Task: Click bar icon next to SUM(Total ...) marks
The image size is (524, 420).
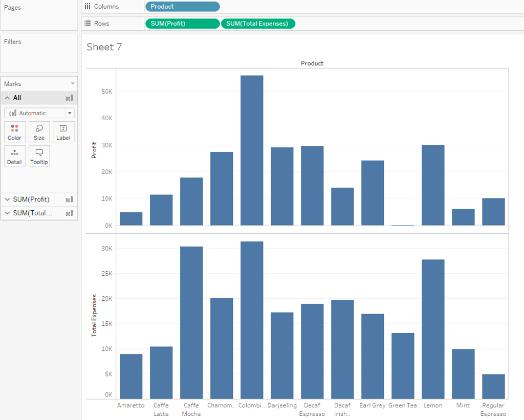Action: [69, 213]
